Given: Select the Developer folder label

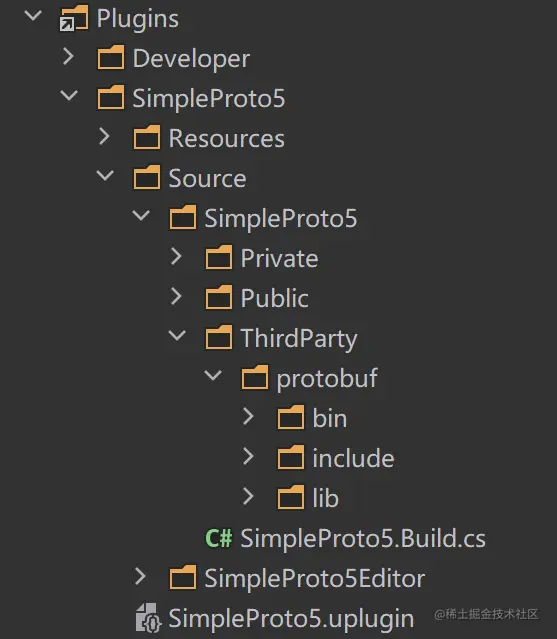Looking at the screenshot, I should [191, 59].
